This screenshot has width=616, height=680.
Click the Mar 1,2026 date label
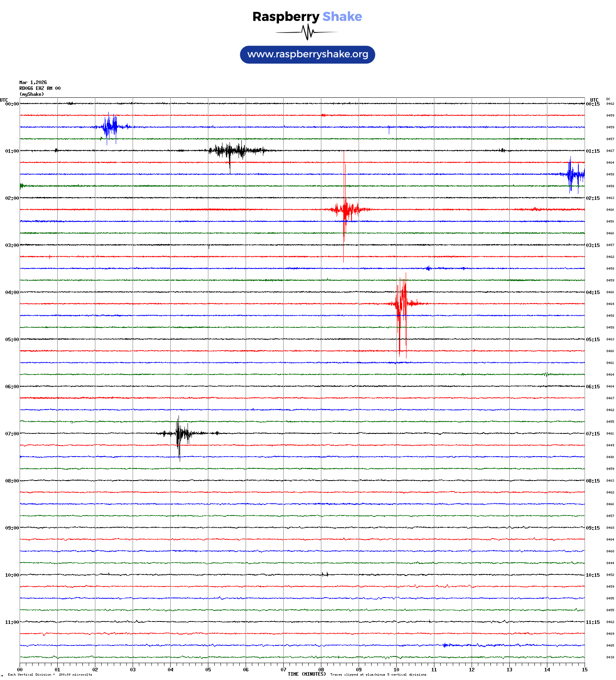[33, 82]
